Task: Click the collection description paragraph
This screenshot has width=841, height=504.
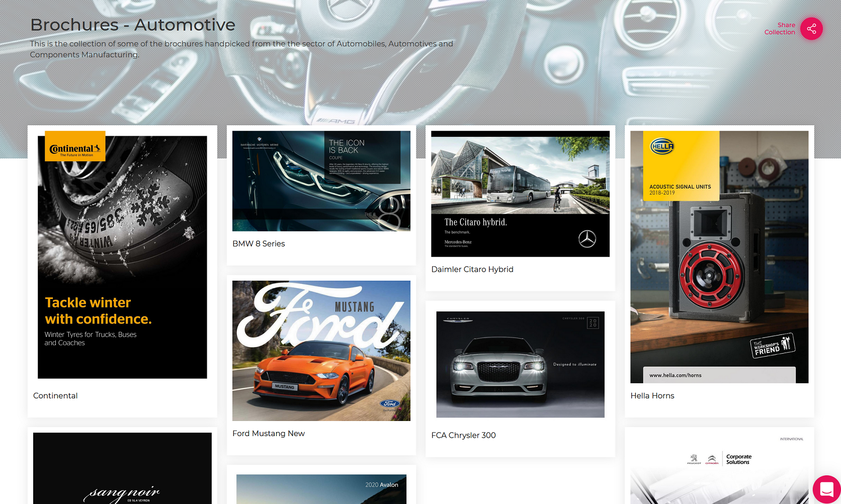Action: click(241, 49)
